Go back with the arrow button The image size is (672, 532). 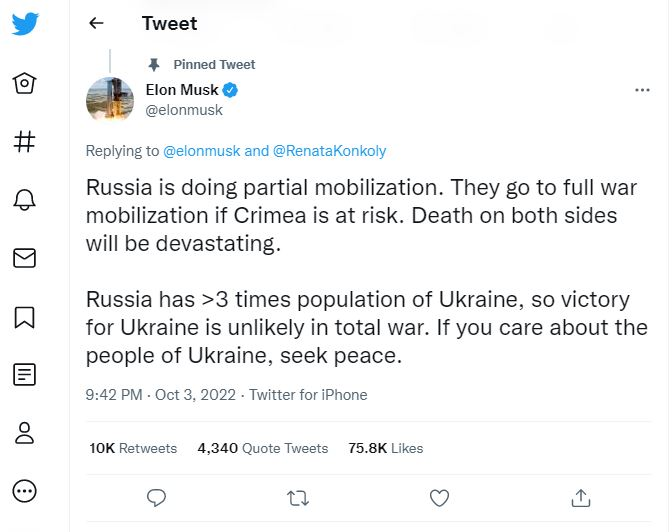coord(97,23)
